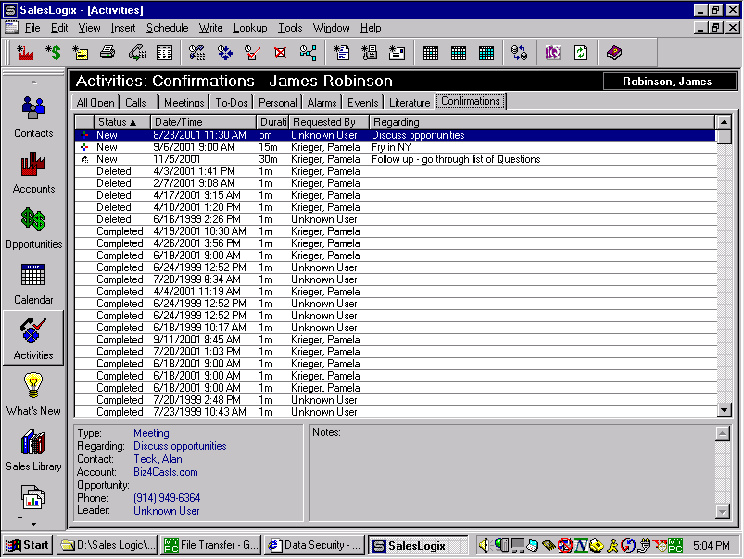Image resolution: width=744 pixels, height=559 pixels.
Task: Select the row regarding Fry in NY
Action: 395,147
